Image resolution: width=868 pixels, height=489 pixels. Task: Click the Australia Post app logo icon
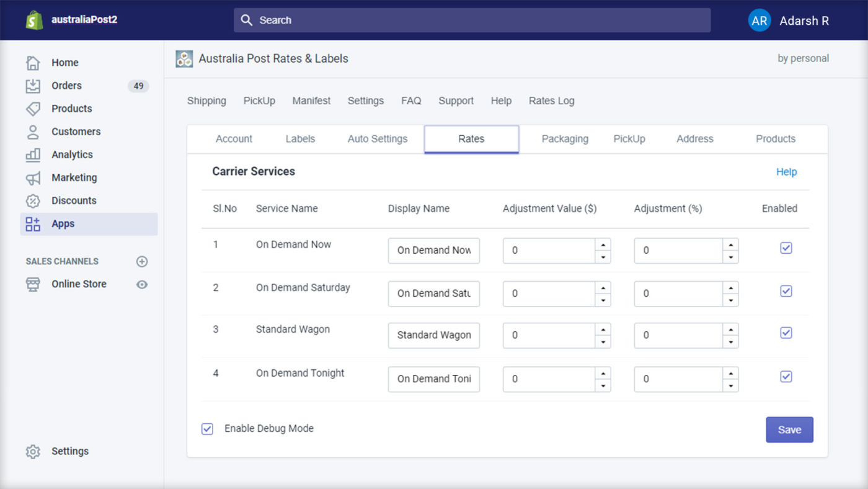point(184,59)
